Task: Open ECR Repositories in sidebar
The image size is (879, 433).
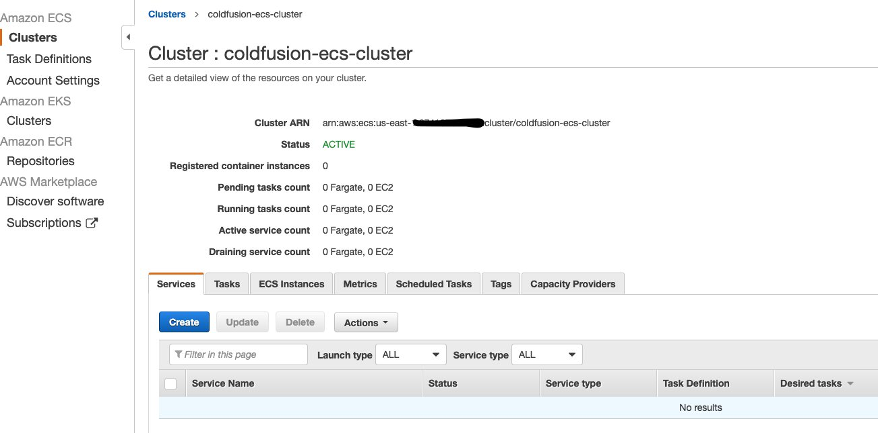Action: (x=40, y=161)
